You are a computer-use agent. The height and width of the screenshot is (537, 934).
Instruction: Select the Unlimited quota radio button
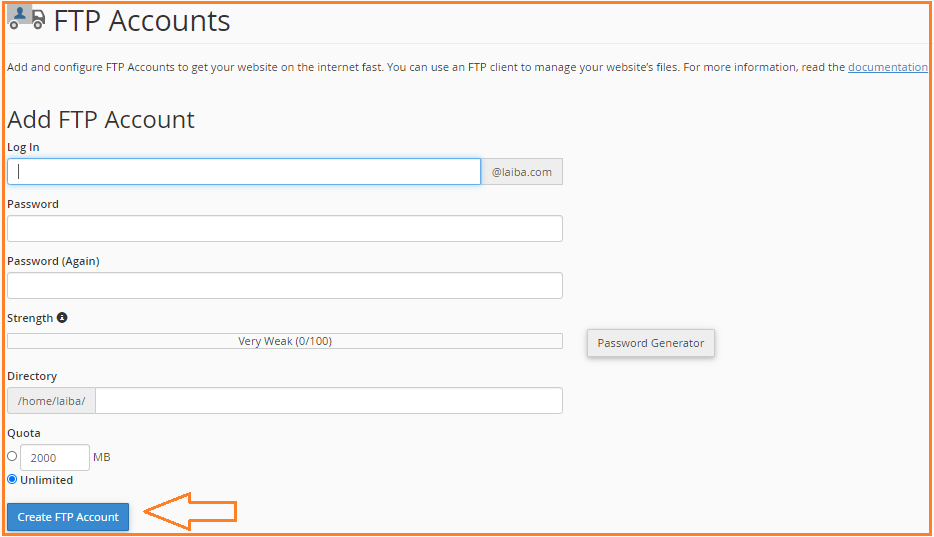click(12, 479)
